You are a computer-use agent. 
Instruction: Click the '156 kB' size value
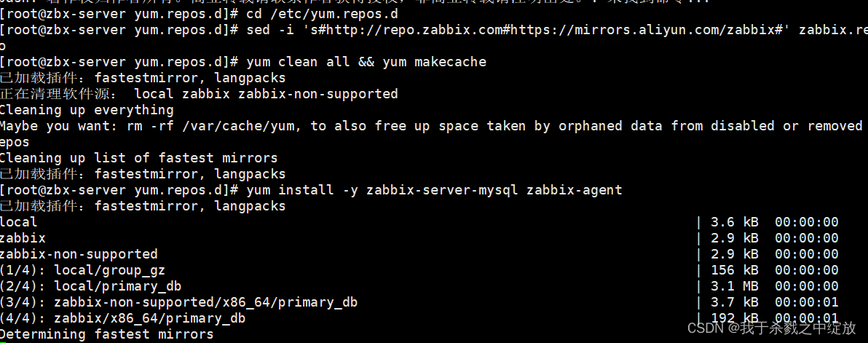coord(735,270)
